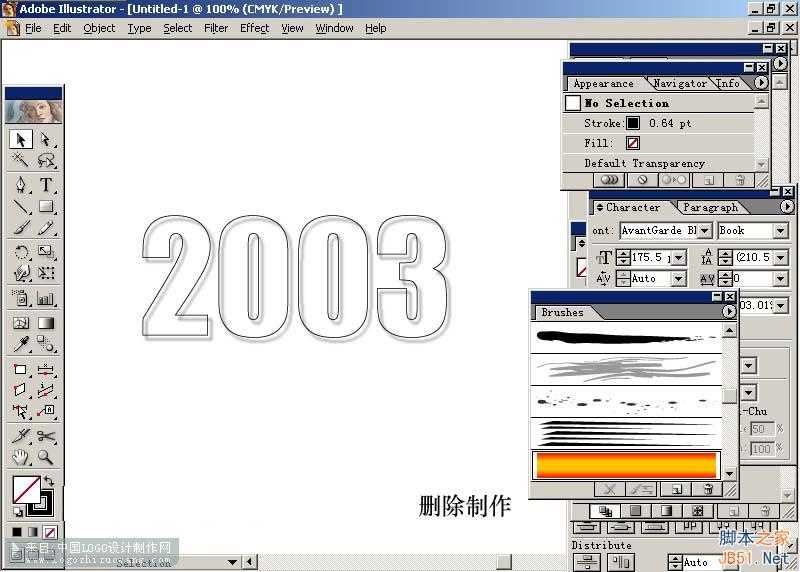Viewport: 800px width, 572px height.
Task: Select the Paintbrush tool
Action: [x=21, y=228]
